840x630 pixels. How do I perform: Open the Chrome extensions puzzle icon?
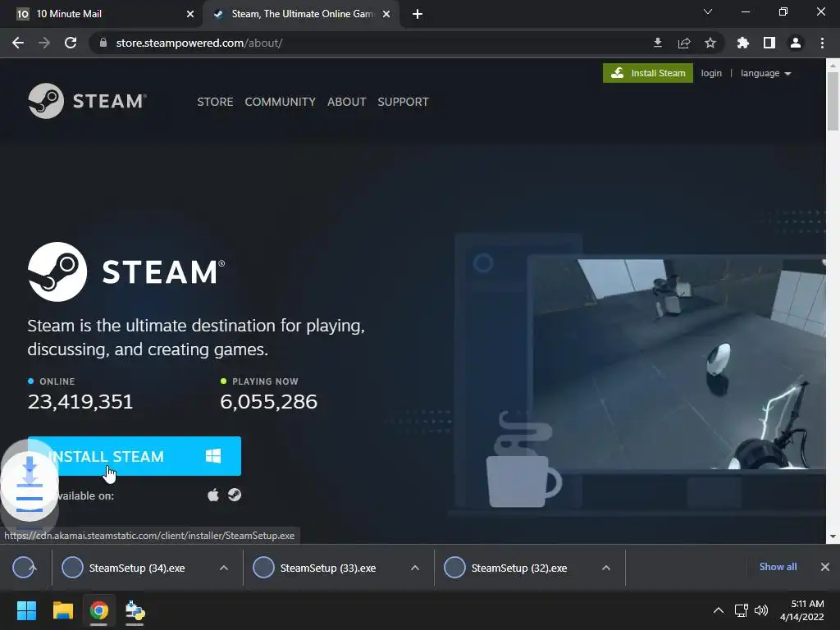(x=743, y=43)
